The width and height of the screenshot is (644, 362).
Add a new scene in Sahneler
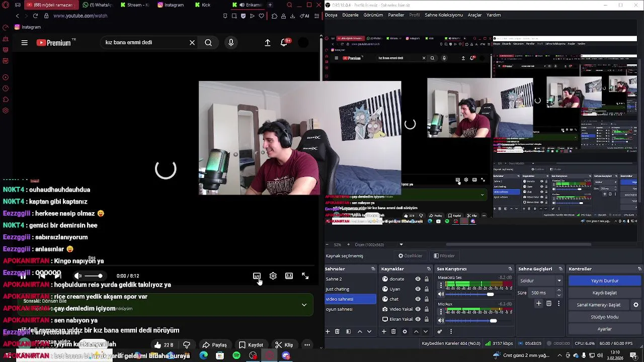click(x=328, y=332)
